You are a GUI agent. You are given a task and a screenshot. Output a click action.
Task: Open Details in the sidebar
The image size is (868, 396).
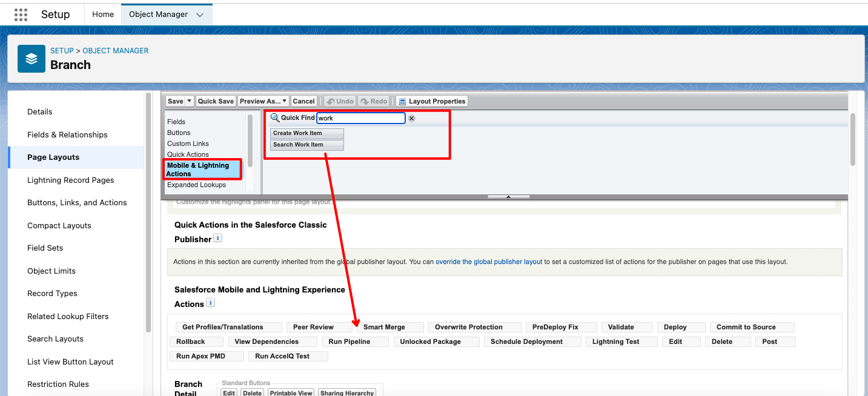coord(40,111)
